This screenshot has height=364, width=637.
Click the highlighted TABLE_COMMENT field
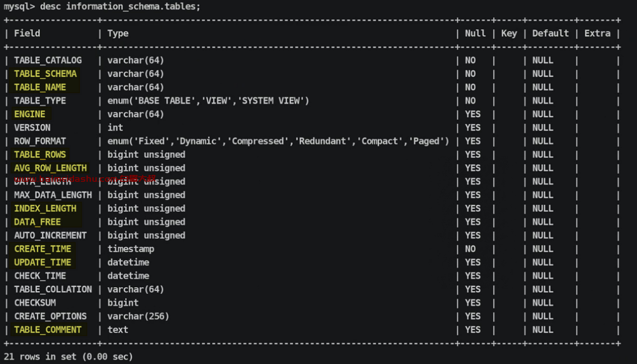[48, 330]
